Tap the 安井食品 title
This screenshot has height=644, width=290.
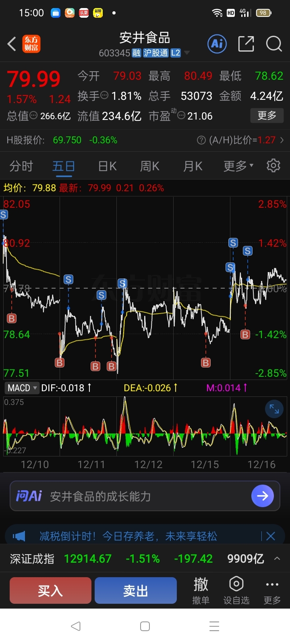[145, 38]
